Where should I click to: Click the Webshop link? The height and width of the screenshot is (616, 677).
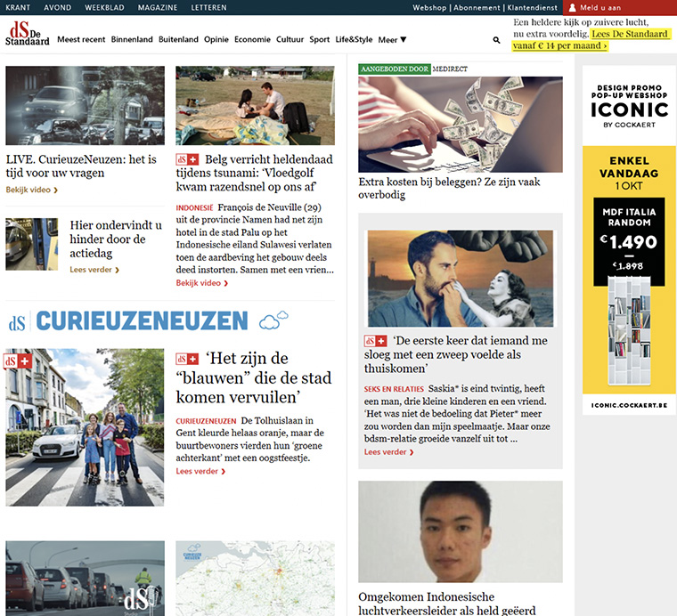point(429,7)
